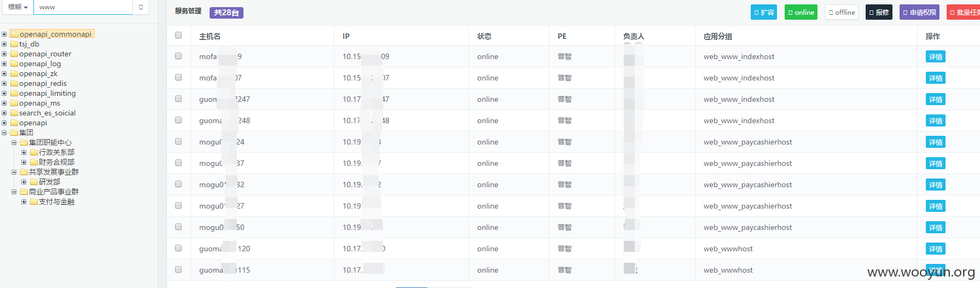Open 详情 for guoma row ending 120
The height and width of the screenshot is (288, 980).
coord(936,249)
